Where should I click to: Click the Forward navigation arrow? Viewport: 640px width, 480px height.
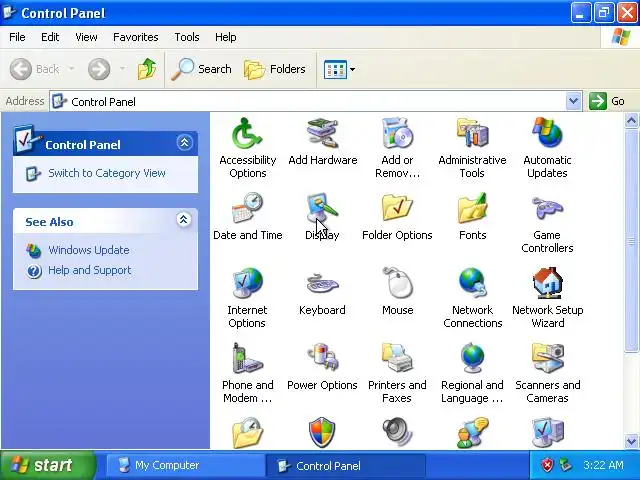99,69
